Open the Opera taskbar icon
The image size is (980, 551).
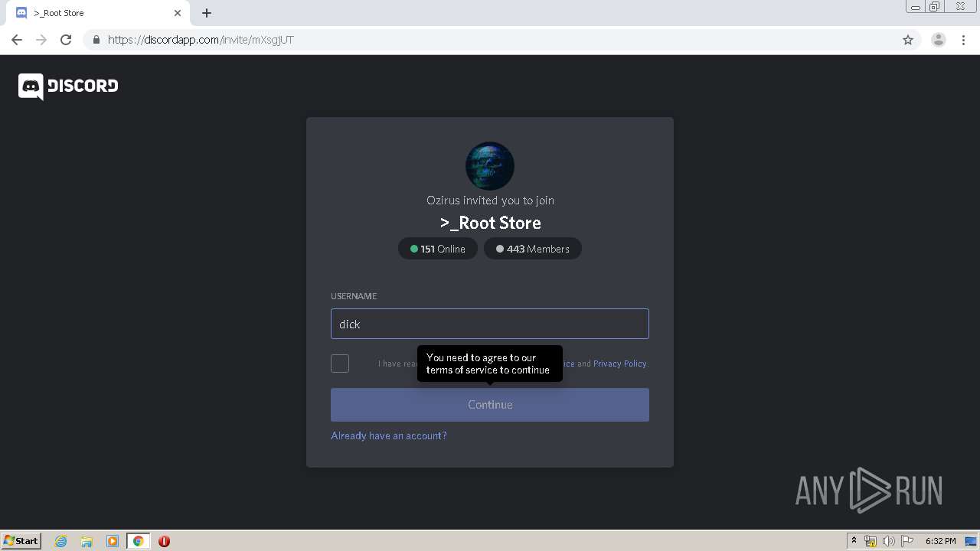pyautogui.click(x=164, y=541)
